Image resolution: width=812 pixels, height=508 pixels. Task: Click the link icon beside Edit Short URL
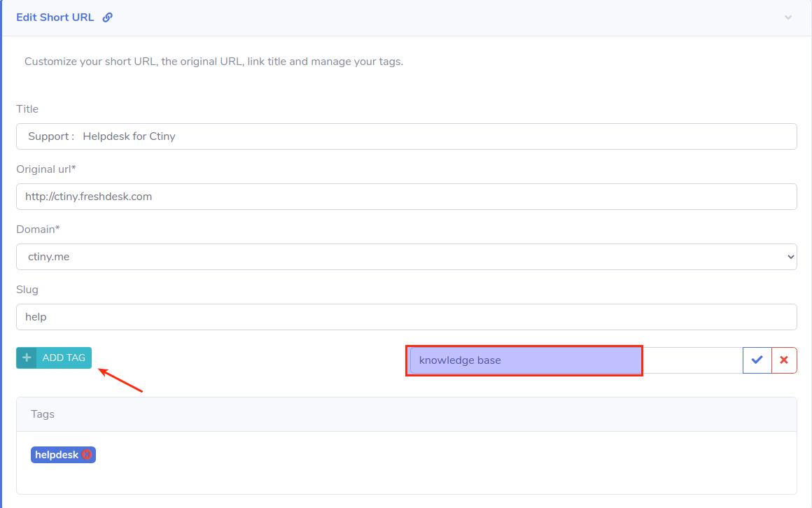[107, 17]
